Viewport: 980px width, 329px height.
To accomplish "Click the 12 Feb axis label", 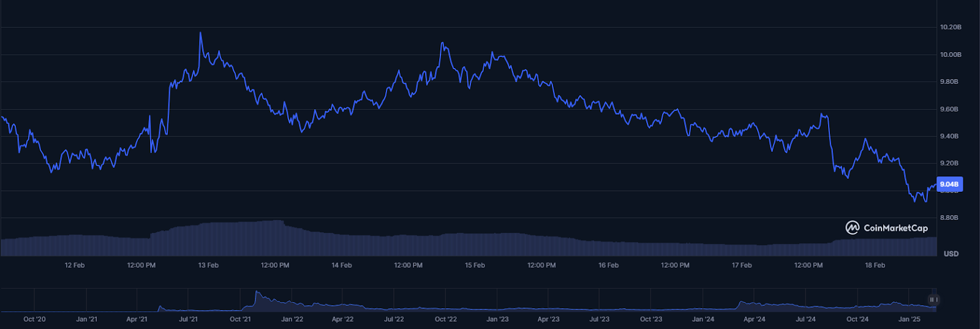I will pyautogui.click(x=75, y=265).
